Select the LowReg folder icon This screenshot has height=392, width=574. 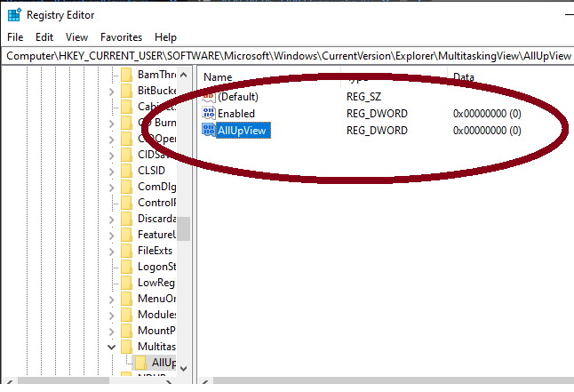click(127, 283)
